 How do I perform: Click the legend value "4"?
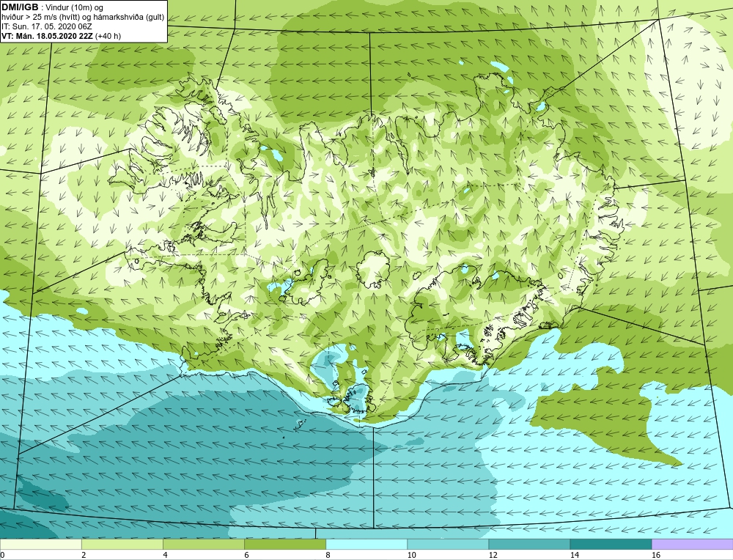pos(165,555)
